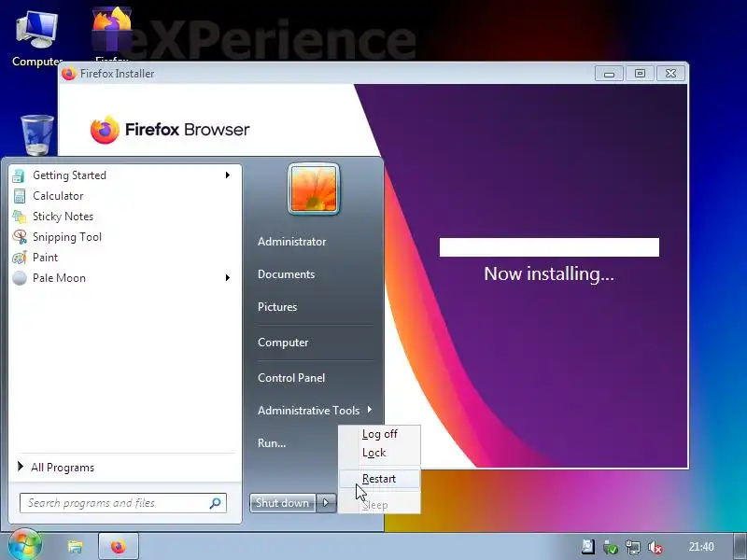Click the Search programs and files box
This screenshot has height=560, width=747.
[123, 503]
